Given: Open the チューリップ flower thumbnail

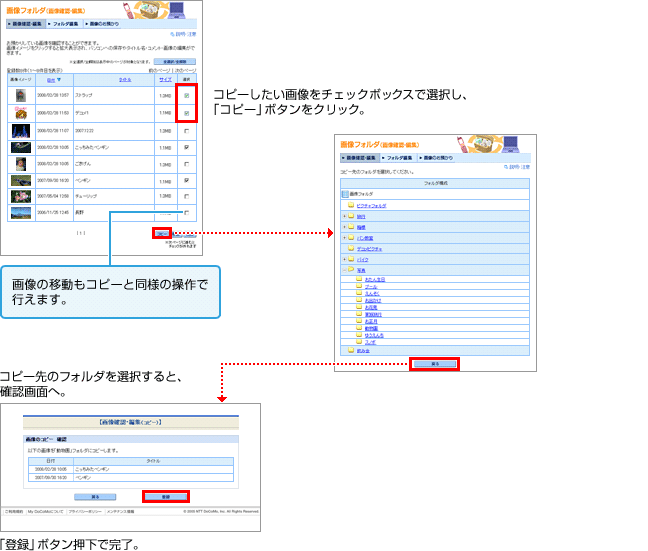Looking at the screenshot, I should pyautogui.click(x=21, y=196).
